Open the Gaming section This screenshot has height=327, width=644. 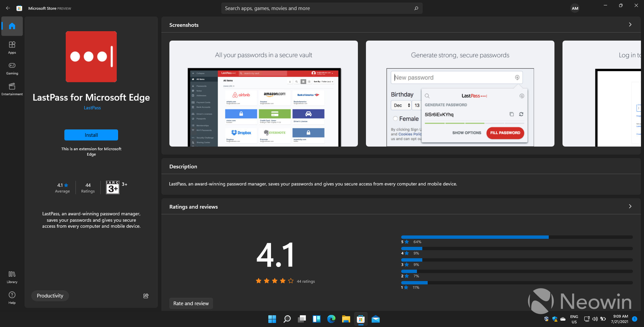tap(12, 68)
